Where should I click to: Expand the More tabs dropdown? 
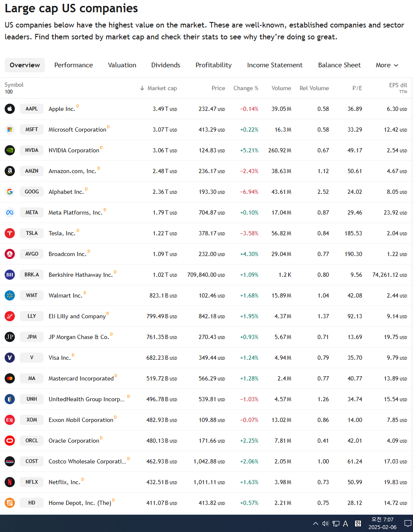click(387, 65)
